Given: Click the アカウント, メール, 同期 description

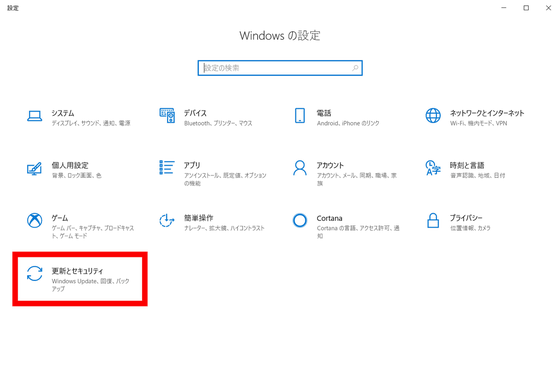Looking at the screenshot, I should 357,179.
